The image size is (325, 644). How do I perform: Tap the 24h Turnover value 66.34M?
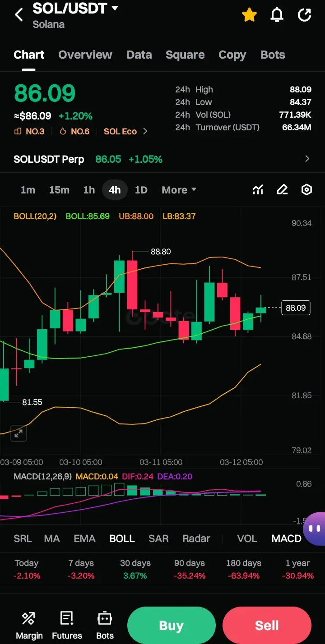pos(297,127)
